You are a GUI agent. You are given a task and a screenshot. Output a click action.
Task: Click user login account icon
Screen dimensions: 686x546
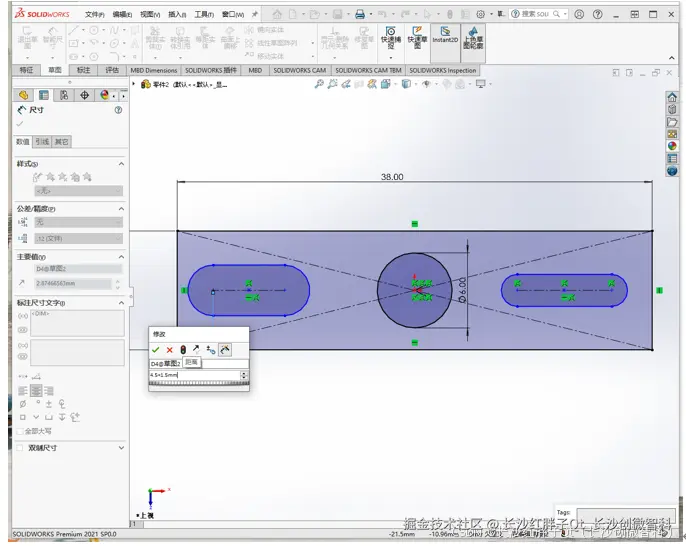(579, 14)
